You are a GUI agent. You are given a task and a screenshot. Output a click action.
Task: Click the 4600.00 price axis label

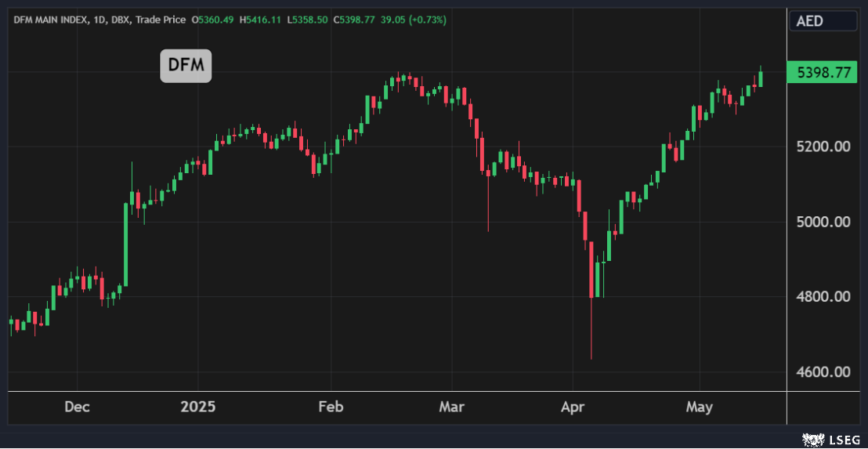click(x=823, y=371)
